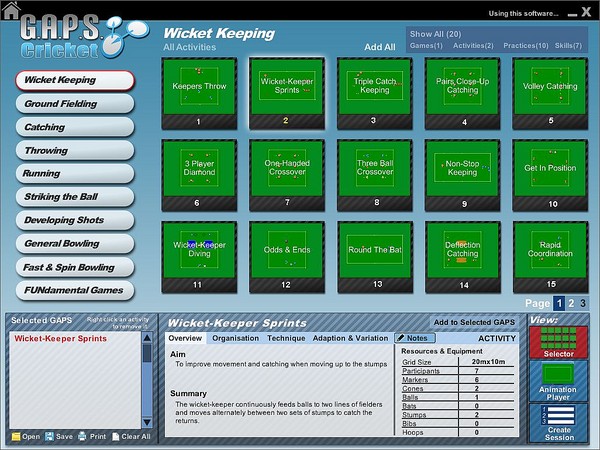Open a saved GAPS file
The height and width of the screenshot is (450, 600).
click(26, 436)
